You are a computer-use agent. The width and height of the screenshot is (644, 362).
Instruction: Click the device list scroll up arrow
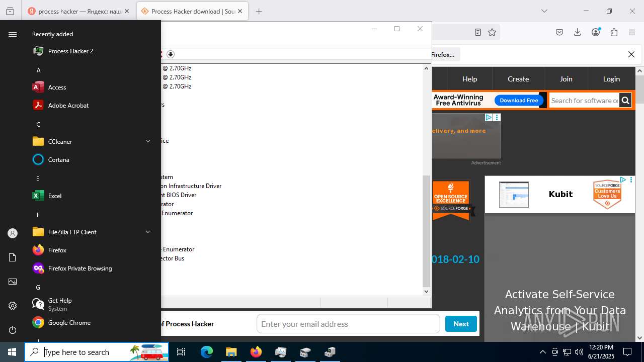tap(426, 68)
